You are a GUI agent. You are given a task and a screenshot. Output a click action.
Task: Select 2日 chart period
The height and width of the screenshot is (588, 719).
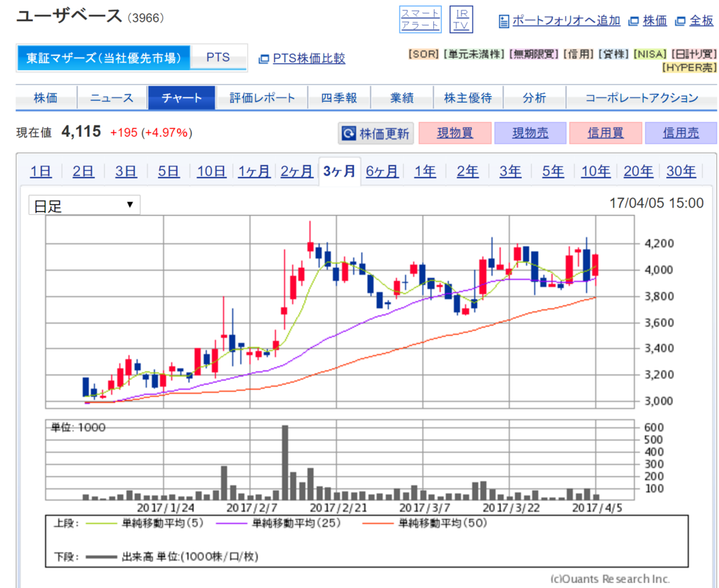click(x=83, y=171)
